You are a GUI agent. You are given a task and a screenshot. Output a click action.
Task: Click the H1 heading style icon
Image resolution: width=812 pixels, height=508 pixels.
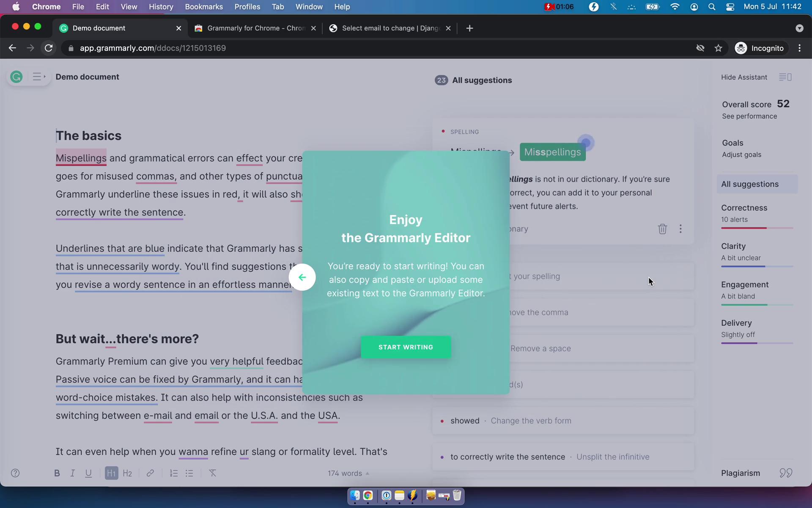click(112, 473)
